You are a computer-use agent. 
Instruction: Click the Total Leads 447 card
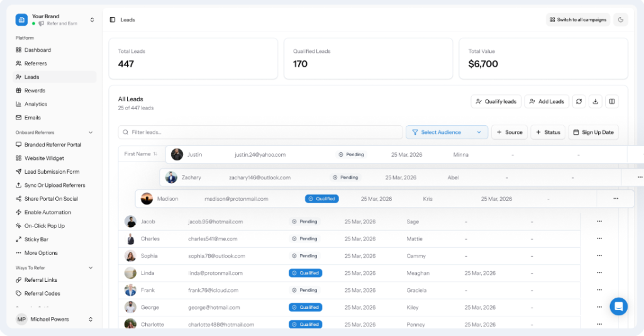tap(193, 59)
